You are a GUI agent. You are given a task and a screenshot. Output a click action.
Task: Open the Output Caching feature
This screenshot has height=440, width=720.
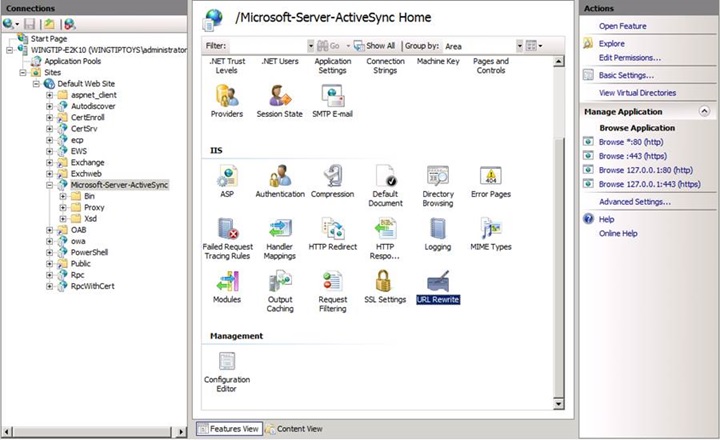(x=280, y=292)
